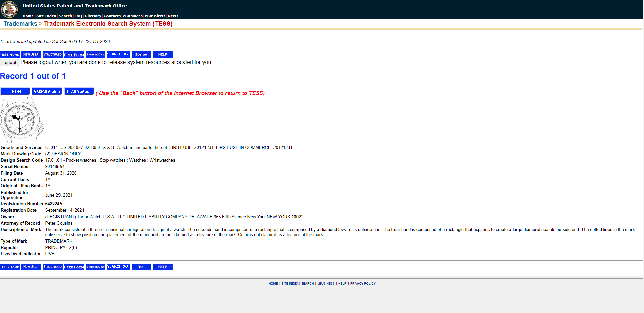Open the watch trademark drawing image
Image resolution: width=644 pixels, height=313 pixels.
(x=22, y=120)
